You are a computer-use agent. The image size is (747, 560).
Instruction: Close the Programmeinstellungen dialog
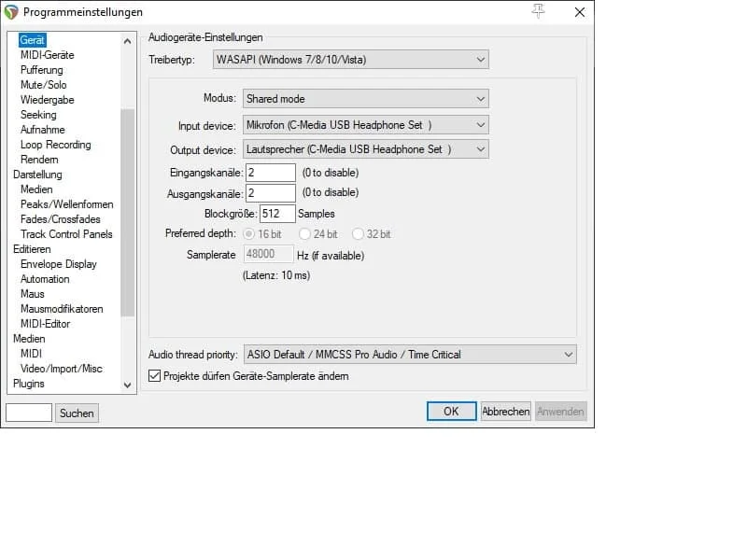click(579, 12)
